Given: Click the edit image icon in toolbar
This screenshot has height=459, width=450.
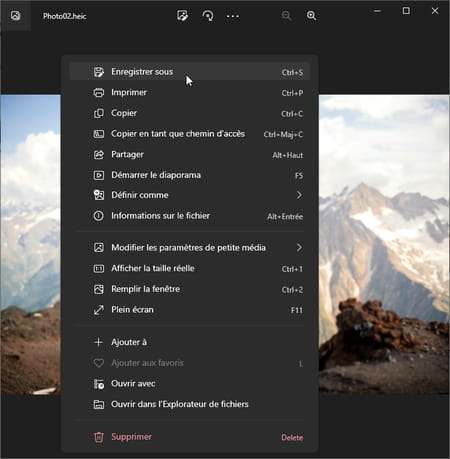Looking at the screenshot, I should click(x=182, y=15).
